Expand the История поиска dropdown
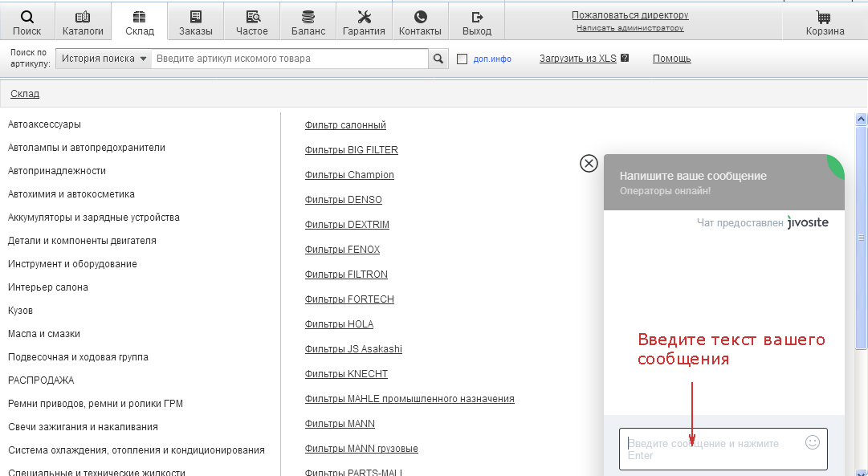868x476 pixels. (104, 59)
